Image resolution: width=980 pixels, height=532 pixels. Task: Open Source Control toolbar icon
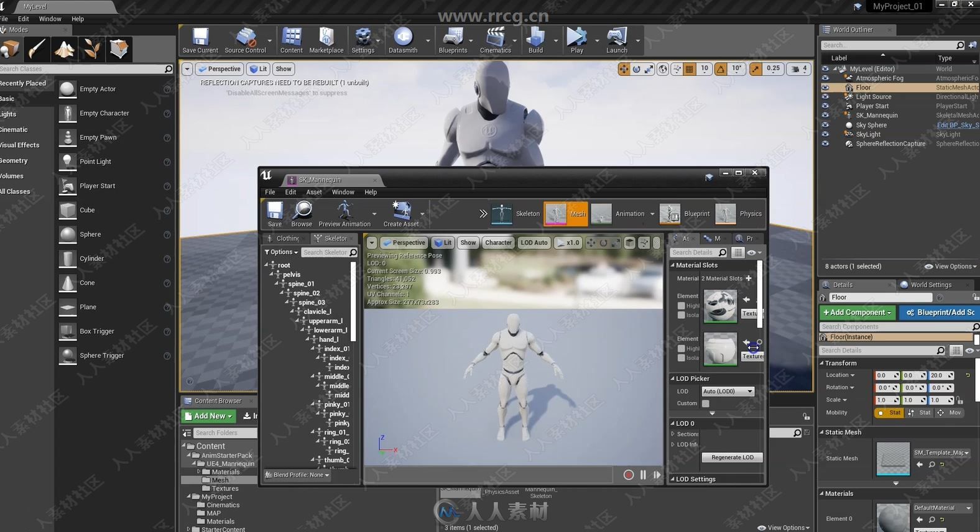pyautogui.click(x=245, y=40)
